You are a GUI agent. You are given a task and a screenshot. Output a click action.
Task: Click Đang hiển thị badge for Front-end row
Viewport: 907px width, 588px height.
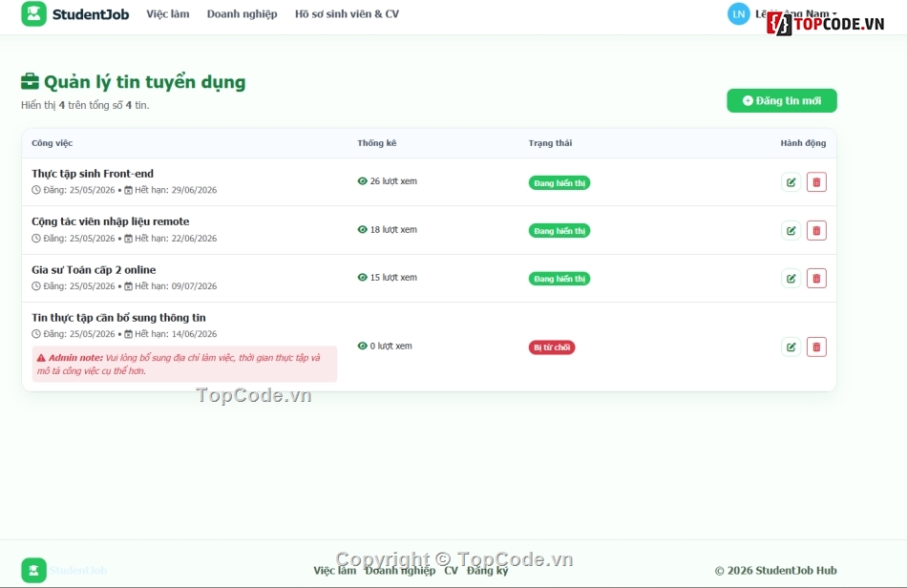[x=559, y=182]
